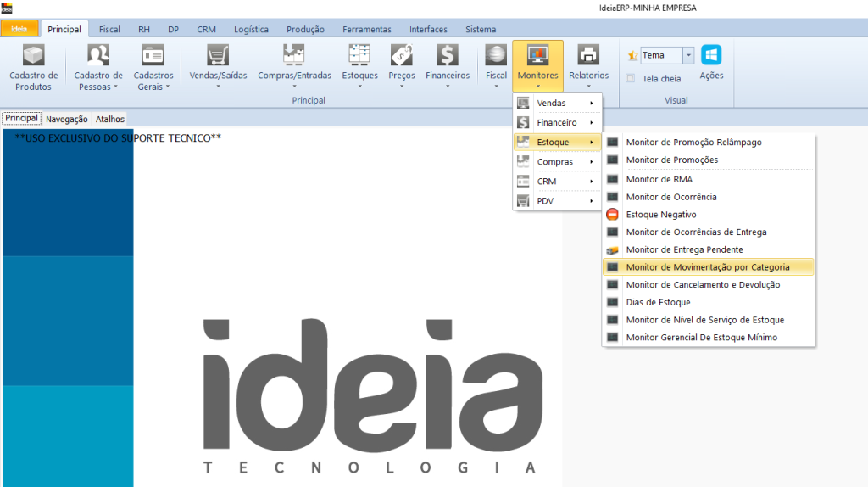Viewport: 868px width, 487px height.
Task: Click the Cadastro de Pessoas icon
Action: pos(98,56)
